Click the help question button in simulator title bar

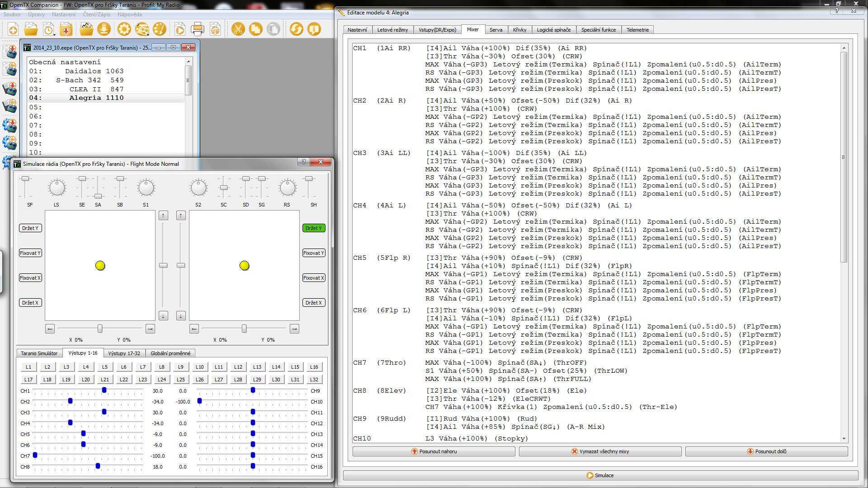click(303, 162)
